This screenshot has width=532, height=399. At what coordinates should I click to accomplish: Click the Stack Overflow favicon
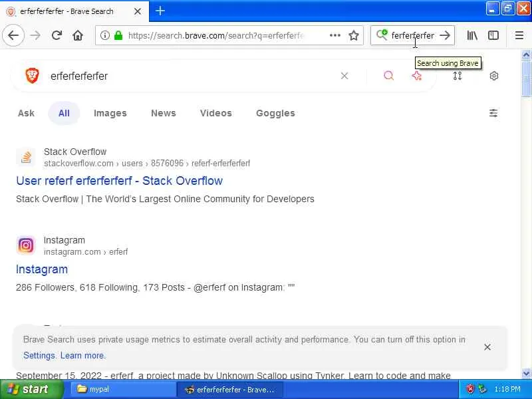(26, 157)
